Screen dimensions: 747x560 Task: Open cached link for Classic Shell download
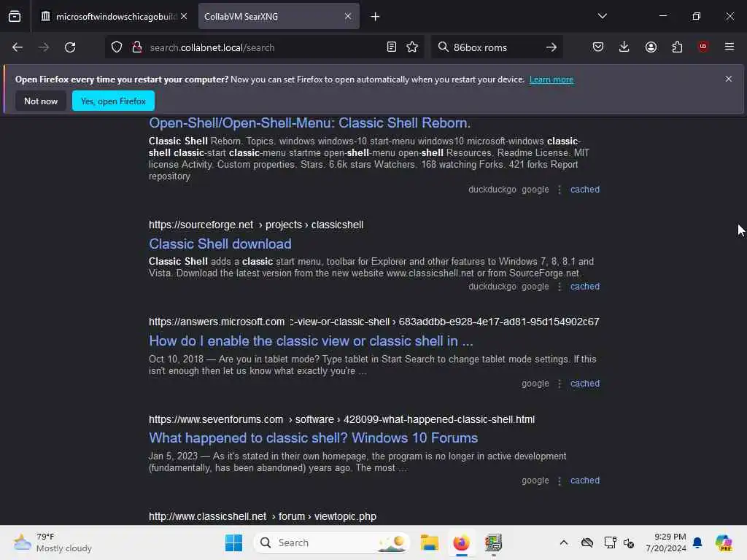[x=585, y=287]
